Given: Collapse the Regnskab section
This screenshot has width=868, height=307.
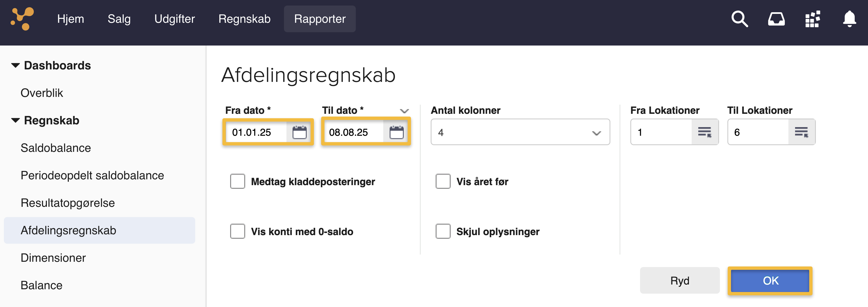Looking at the screenshot, I should (15, 120).
